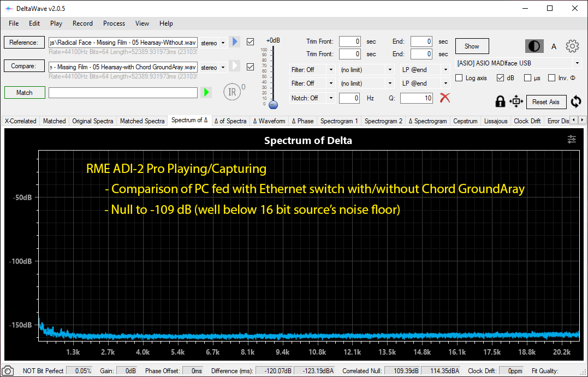Enable the µs checkbox

point(527,78)
